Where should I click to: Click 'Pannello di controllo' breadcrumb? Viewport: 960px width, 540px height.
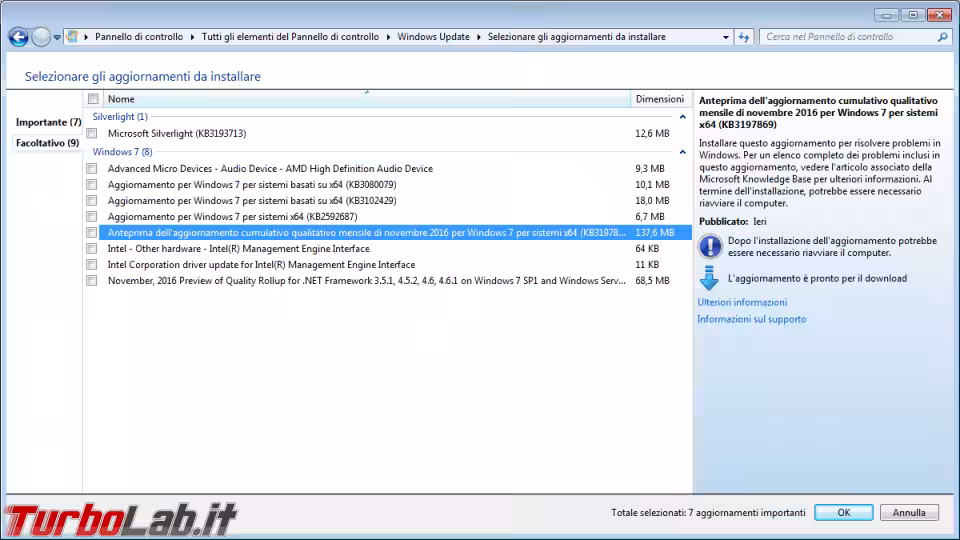[x=139, y=37]
